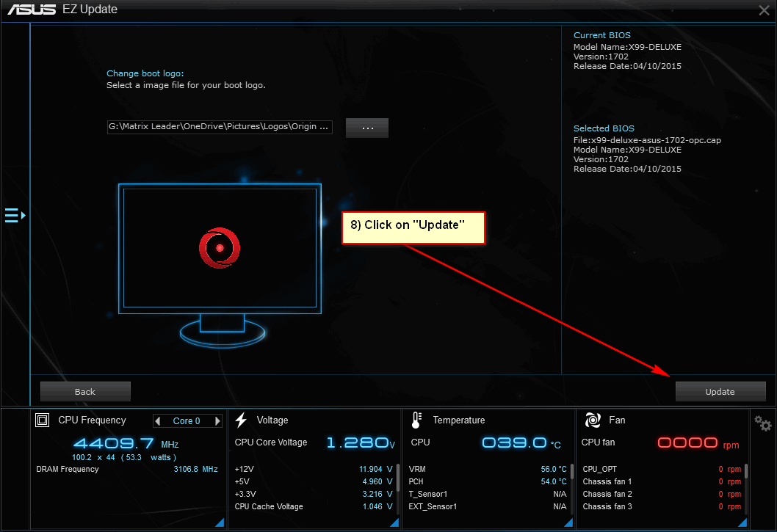This screenshot has width=777, height=532.
Task: Click the +5V voltage row
Action: pyautogui.click(x=314, y=481)
